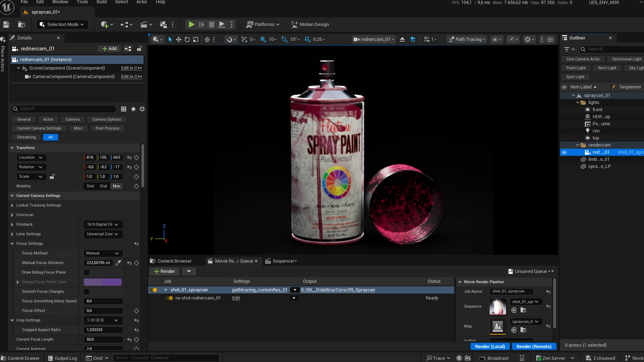Expand Lookat Tracking Settings section
Viewport: 644px width, 362px height.
(12, 205)
